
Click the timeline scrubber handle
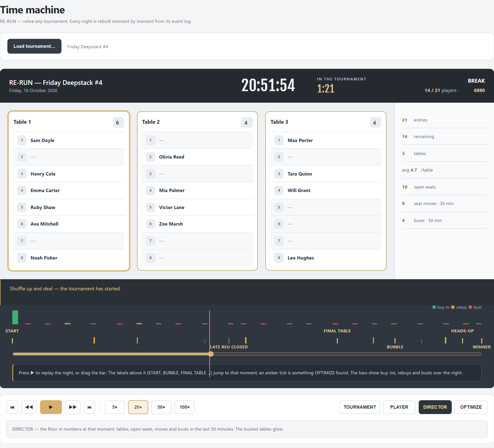click(211, 354)
